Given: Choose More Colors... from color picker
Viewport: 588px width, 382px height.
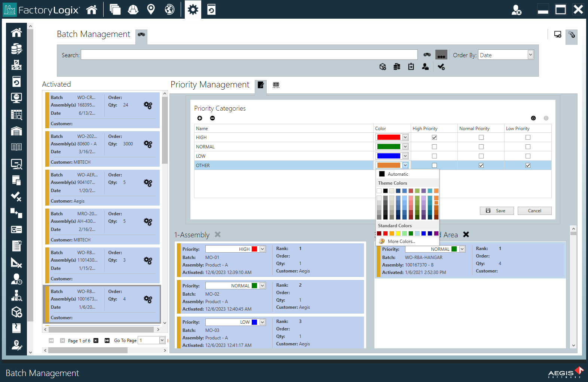Looking at the screenshot, I should click(401, 241).
